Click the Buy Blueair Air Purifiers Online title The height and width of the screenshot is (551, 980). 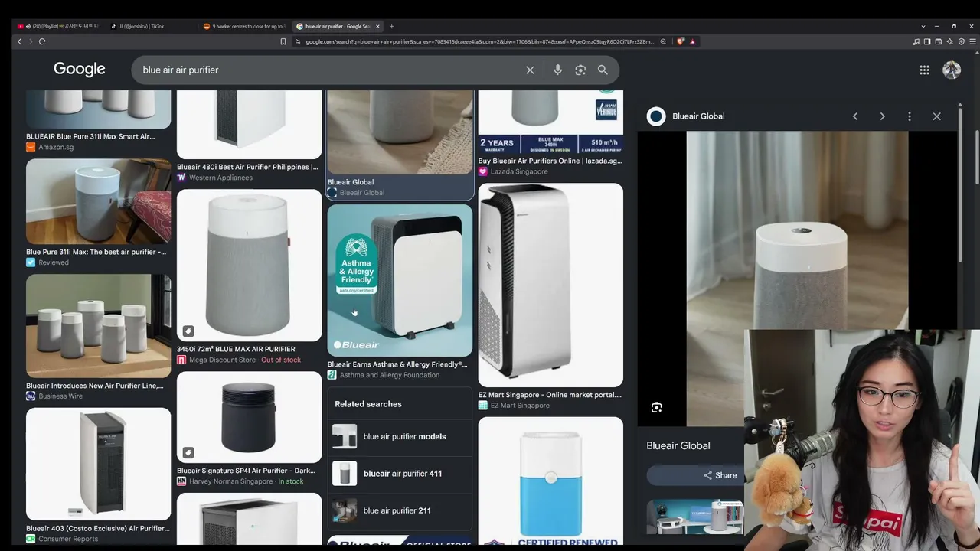pos(550,161)
